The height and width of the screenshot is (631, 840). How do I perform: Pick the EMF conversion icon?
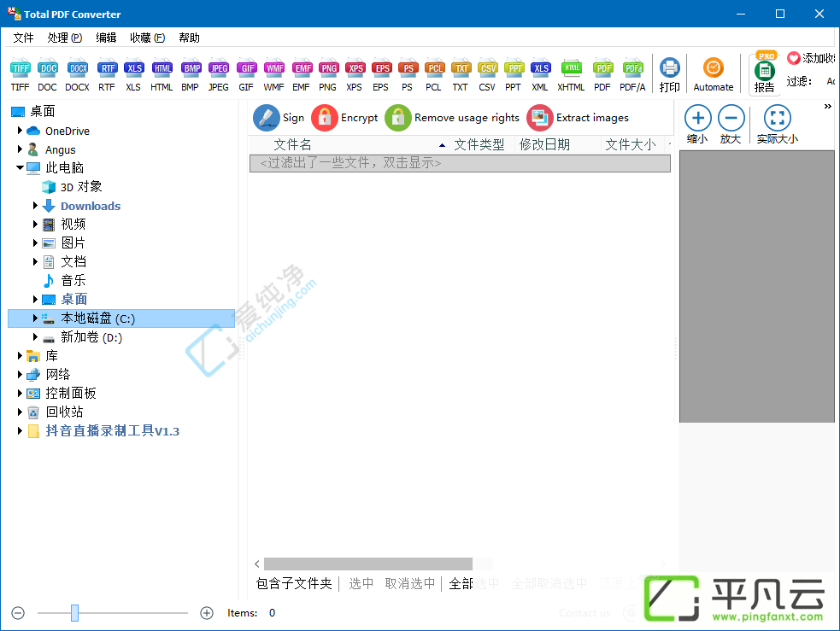pyautogui.click(x=302, y=75)
